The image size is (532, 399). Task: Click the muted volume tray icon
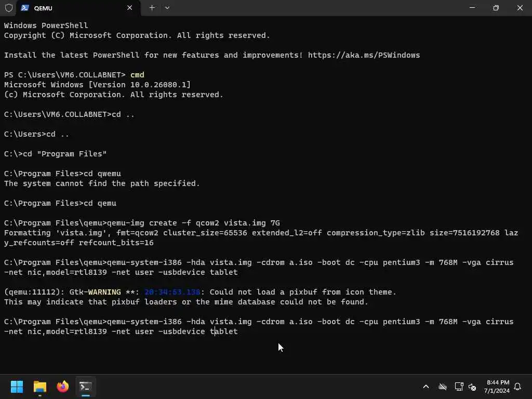pyautogui.click(x=472, y=387)
